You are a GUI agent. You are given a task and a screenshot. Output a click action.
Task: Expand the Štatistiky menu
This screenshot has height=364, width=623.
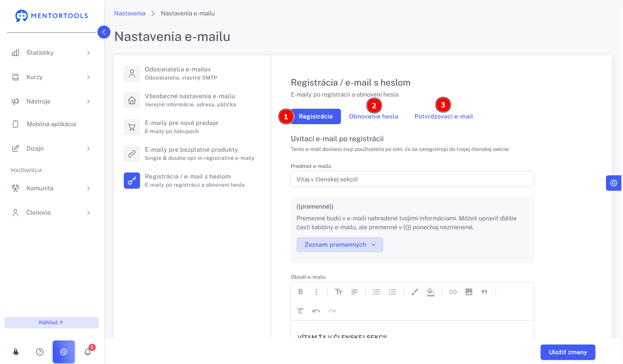[51, 53]
